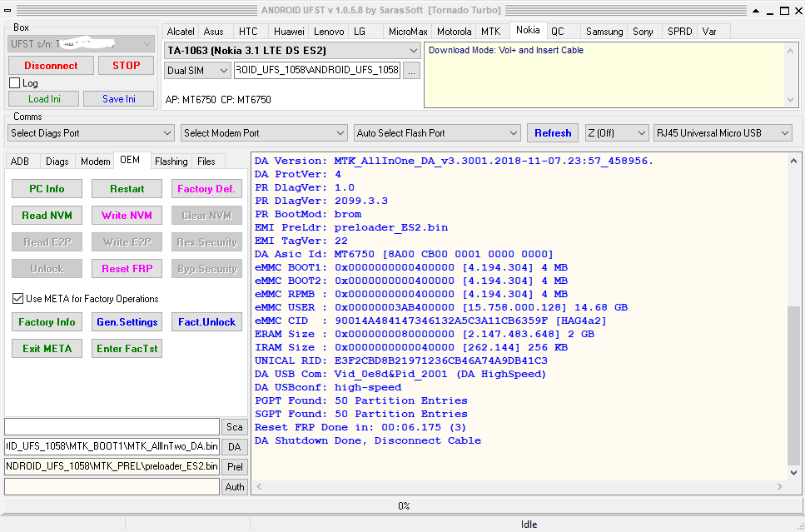The width and height of the screenshot is (805, 532).
Task: Click the Factory Def. button
Action: pos(206,188)
